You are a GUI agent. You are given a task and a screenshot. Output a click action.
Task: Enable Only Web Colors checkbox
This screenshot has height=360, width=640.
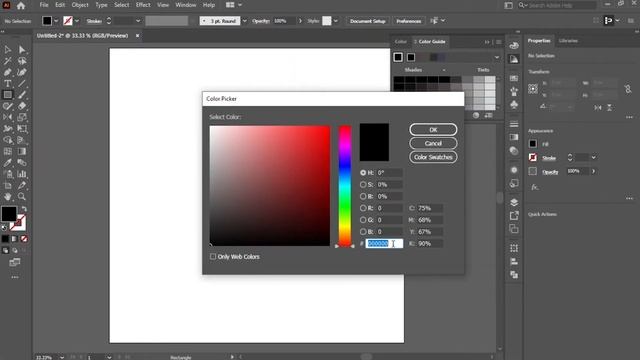(213, 256)
